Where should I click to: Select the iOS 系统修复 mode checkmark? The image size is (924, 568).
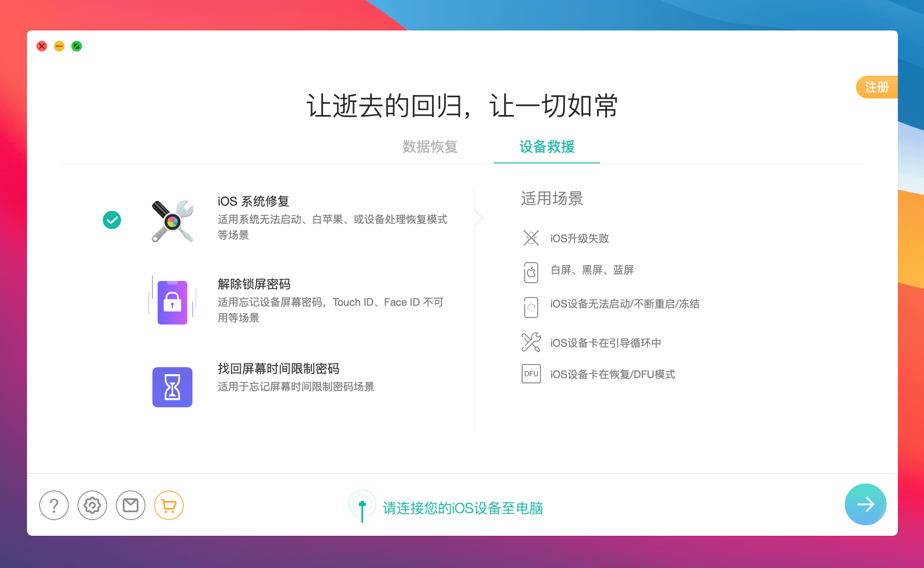[x=112, y=220]
